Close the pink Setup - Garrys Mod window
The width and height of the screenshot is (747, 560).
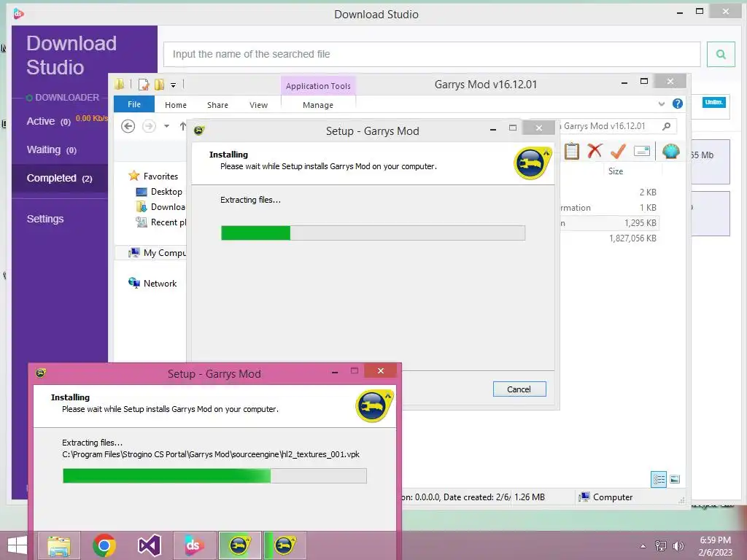click(x=380, y=370)
